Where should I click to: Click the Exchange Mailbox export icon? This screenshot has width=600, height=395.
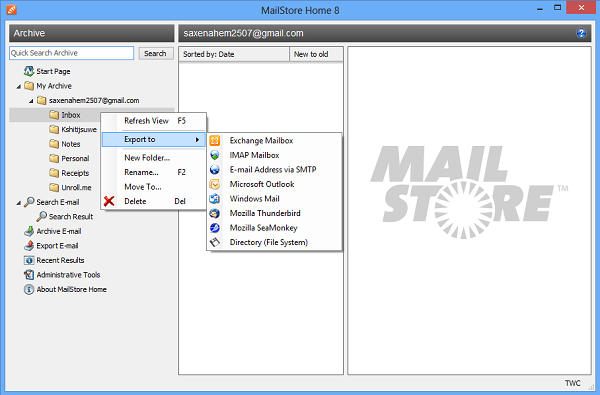(215, 140)
